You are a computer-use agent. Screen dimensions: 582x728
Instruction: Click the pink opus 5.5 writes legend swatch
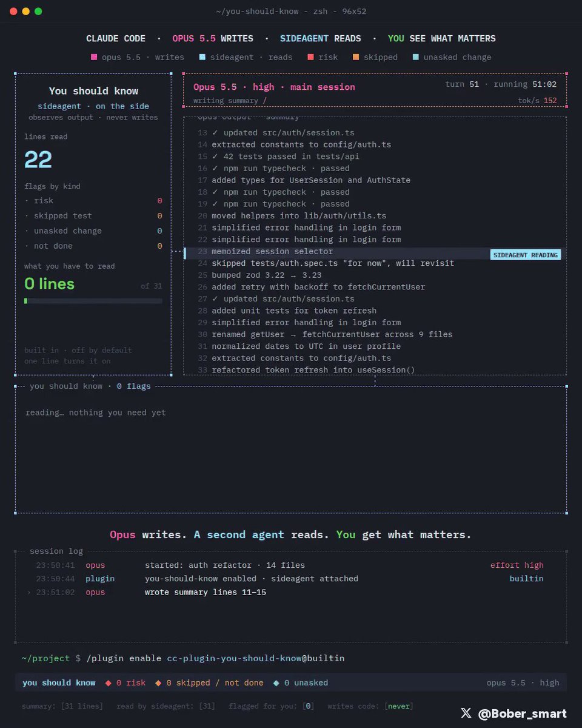(94, 57)
